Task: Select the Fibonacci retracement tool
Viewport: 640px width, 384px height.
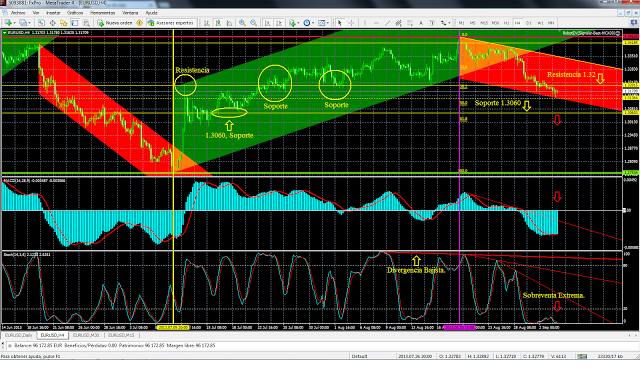Action: pos(410,23)
